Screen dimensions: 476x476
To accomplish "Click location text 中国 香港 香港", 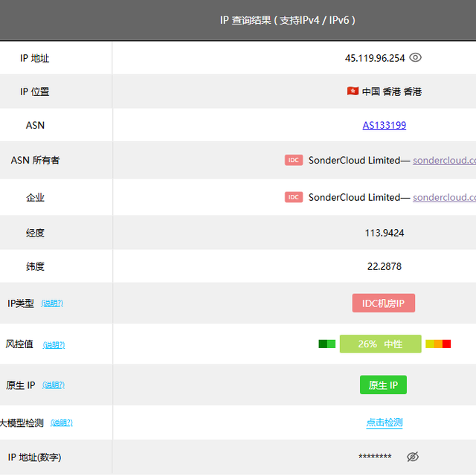I will (392, 91).
